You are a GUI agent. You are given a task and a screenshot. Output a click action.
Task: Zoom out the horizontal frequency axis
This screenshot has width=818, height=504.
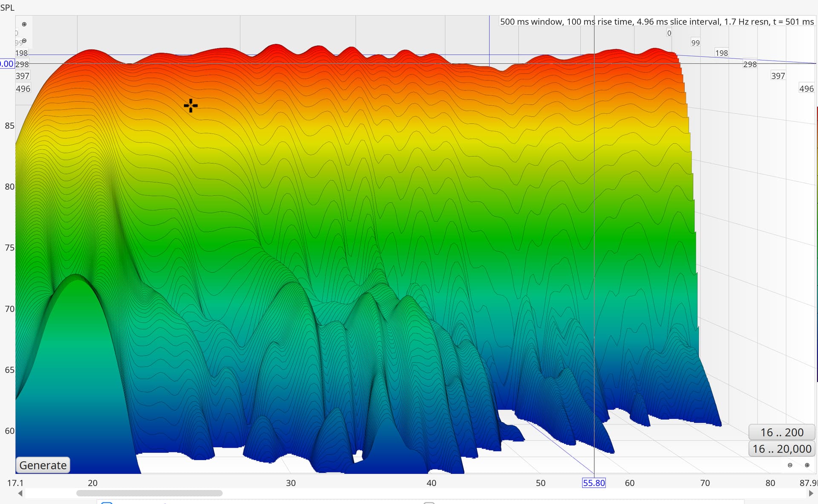(x=790, y=465)
